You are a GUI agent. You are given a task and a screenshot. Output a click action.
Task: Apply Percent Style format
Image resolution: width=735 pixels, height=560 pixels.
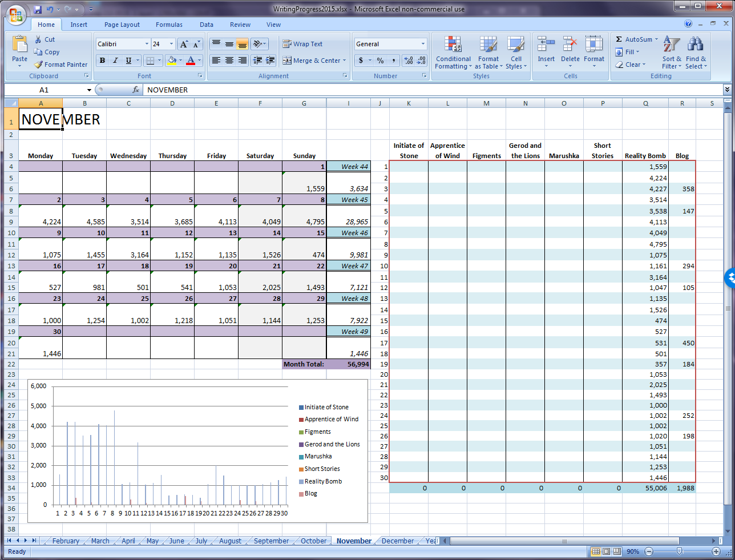380,61
